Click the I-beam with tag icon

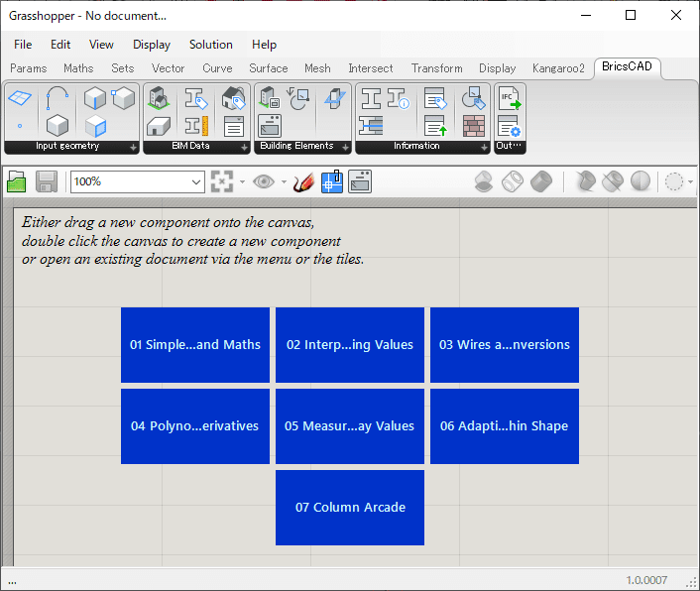click(196, 98)
